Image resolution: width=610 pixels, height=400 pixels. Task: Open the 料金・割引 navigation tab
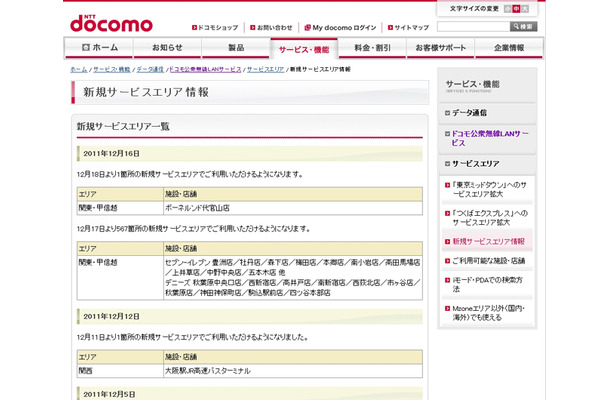[372, 48]
